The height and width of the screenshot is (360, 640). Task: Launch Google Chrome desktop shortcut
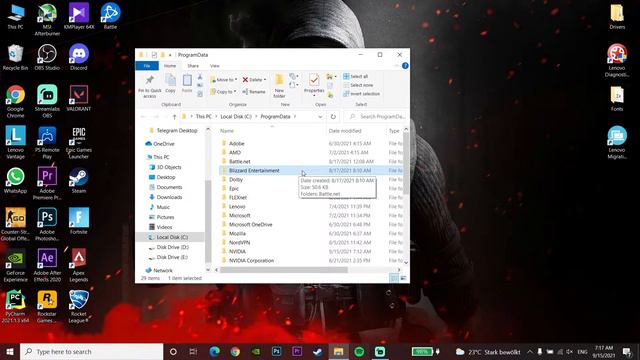click(15, 101)
